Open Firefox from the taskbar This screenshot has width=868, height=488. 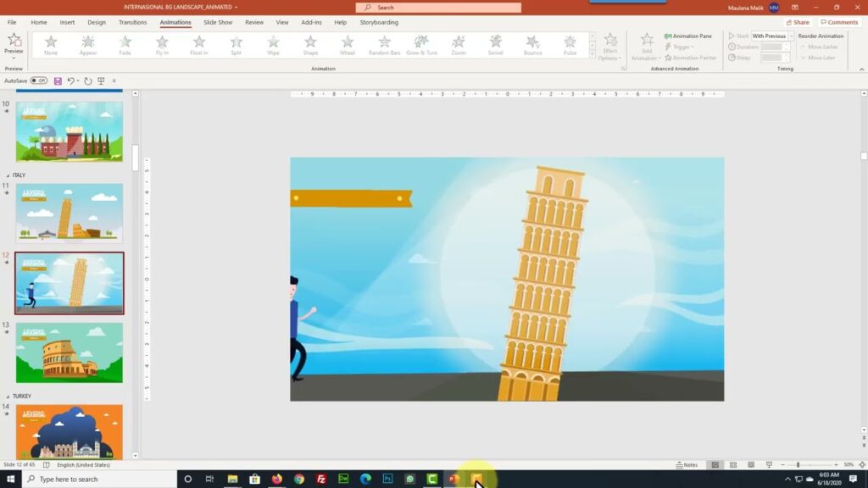tap(277, 479)
